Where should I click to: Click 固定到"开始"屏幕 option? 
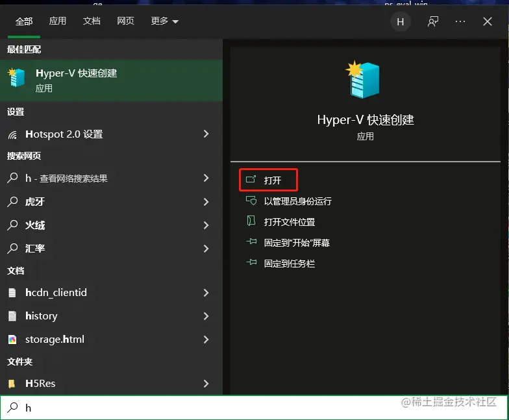[297, 243]
